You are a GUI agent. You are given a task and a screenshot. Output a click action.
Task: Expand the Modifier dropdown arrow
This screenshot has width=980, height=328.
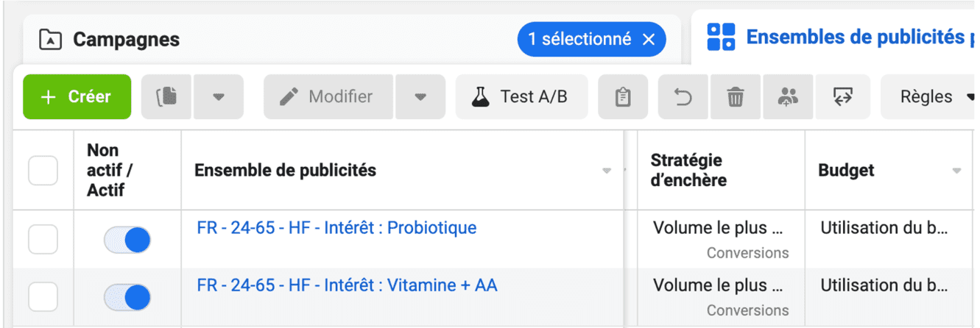[x=420, y=96]
